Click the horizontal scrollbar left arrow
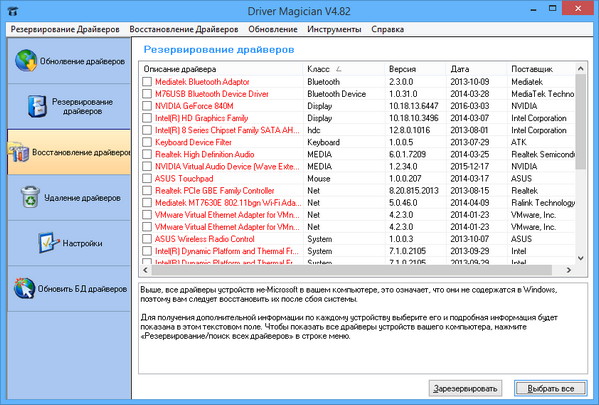Viewport: 599px width, 405px height. click(146, 270)
